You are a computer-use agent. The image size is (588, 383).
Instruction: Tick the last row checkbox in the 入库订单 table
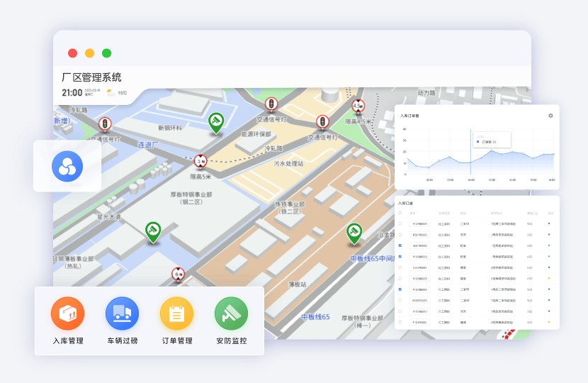click(400, 323)
